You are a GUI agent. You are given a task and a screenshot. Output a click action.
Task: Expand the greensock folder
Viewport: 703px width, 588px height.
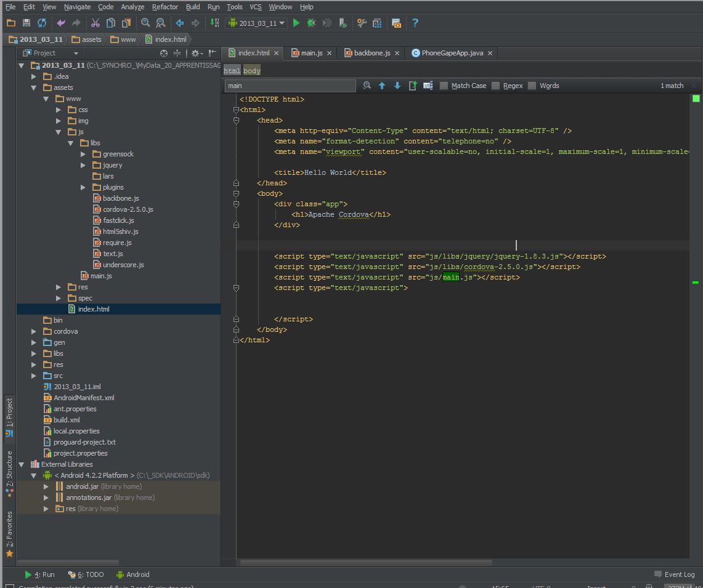(x=83, y=154)
